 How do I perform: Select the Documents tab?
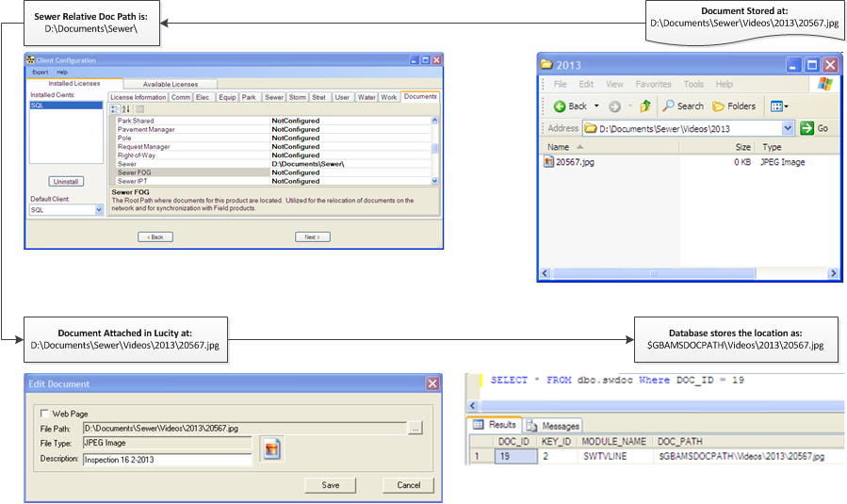tap(420, 96)
